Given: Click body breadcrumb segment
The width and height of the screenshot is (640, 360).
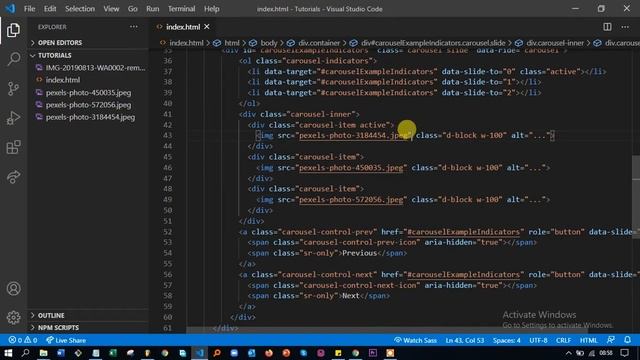Looking at the screenshot, I should tap(269, 43).
